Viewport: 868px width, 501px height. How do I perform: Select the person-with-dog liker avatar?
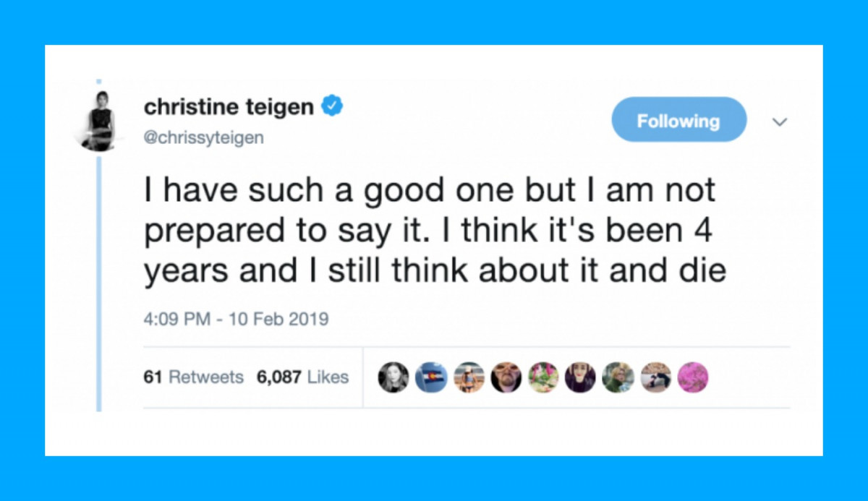pos(657,377)
